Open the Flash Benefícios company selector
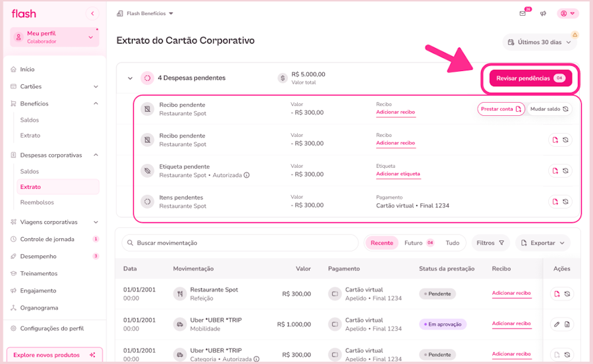This screenshot has width=593, height=364. point(145,14)
